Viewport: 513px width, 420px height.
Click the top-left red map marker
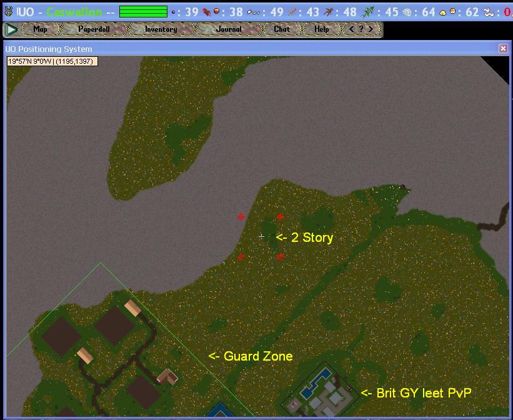tap(241, 217)
